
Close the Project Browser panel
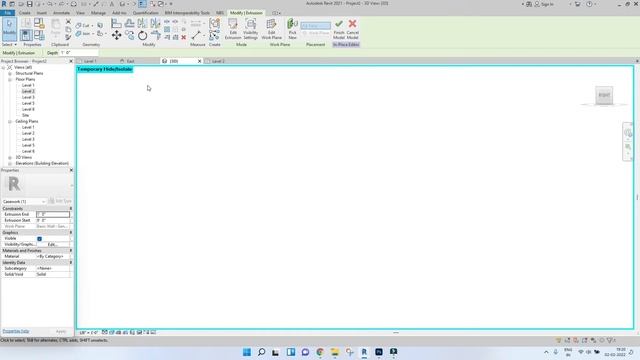point(71,61)
